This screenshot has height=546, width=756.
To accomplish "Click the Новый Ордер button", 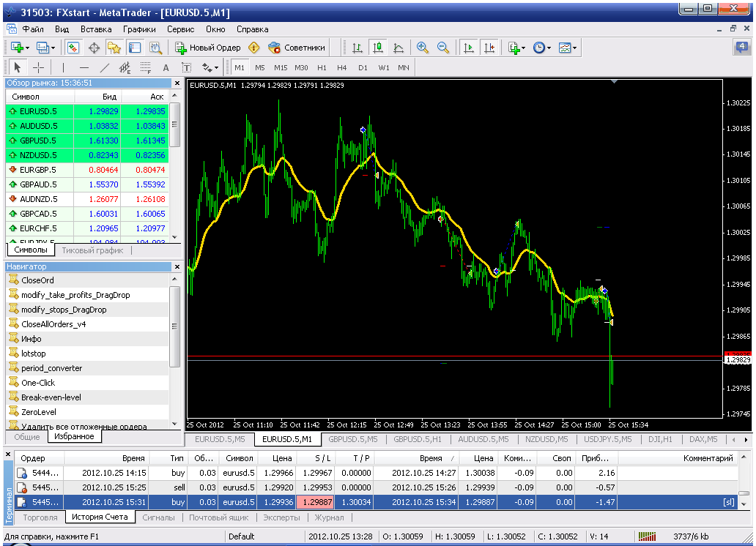I will pyautogui.click(x=208, y=48).
